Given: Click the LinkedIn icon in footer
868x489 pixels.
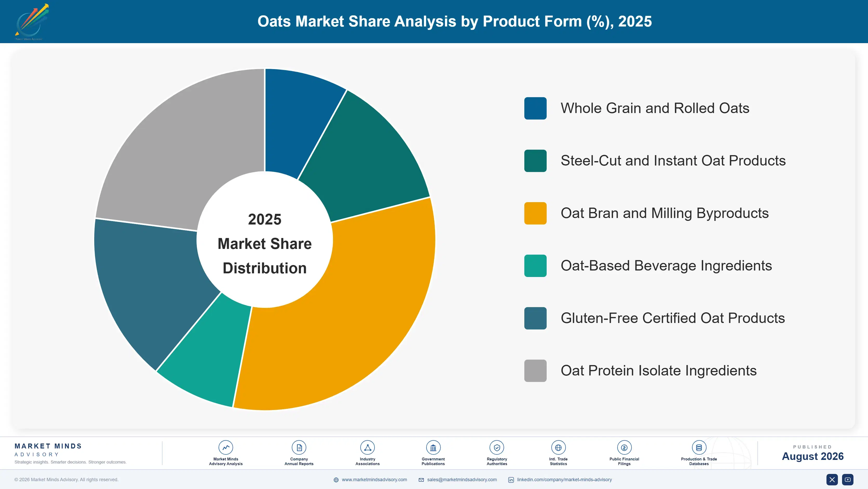Looking at the screenshot, I should [511, 480].
